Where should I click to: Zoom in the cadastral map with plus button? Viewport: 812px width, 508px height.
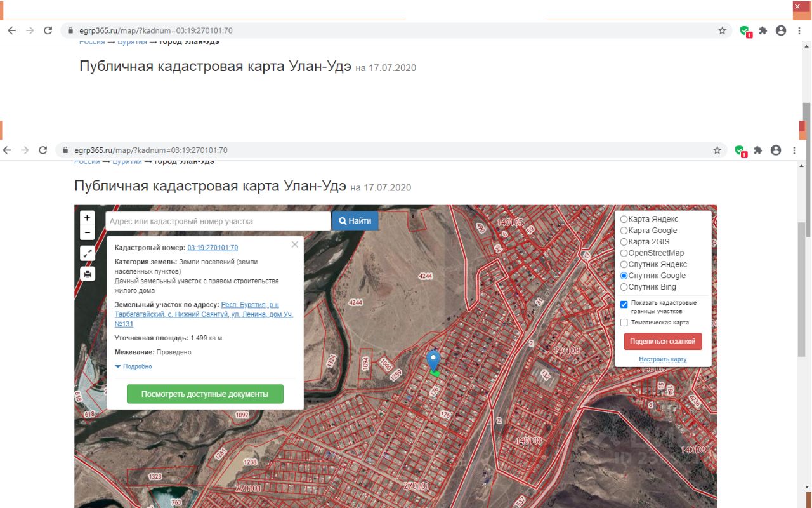tap(88, 218)
